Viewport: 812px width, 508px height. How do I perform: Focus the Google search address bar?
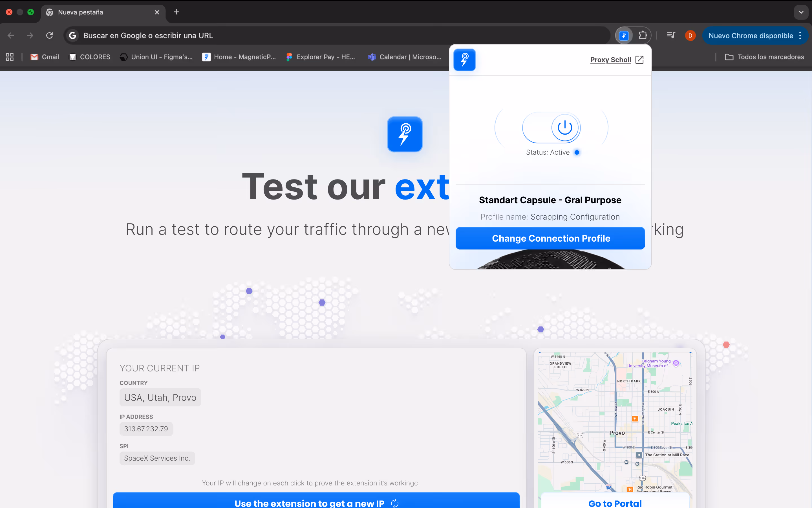337,36
